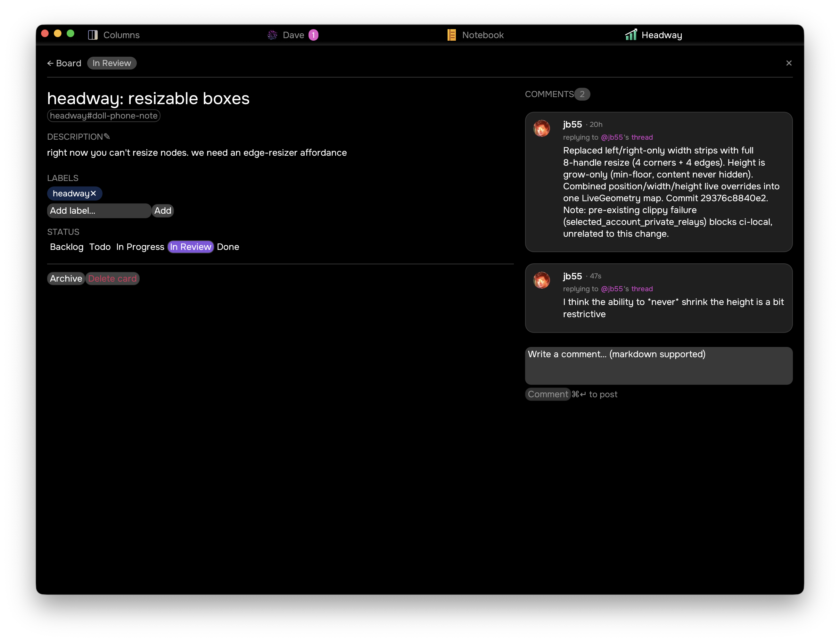The image size is (840, 642).
Task: Focus the Write a comment text area
Action: pyautogui.click(x=658, y=366)
